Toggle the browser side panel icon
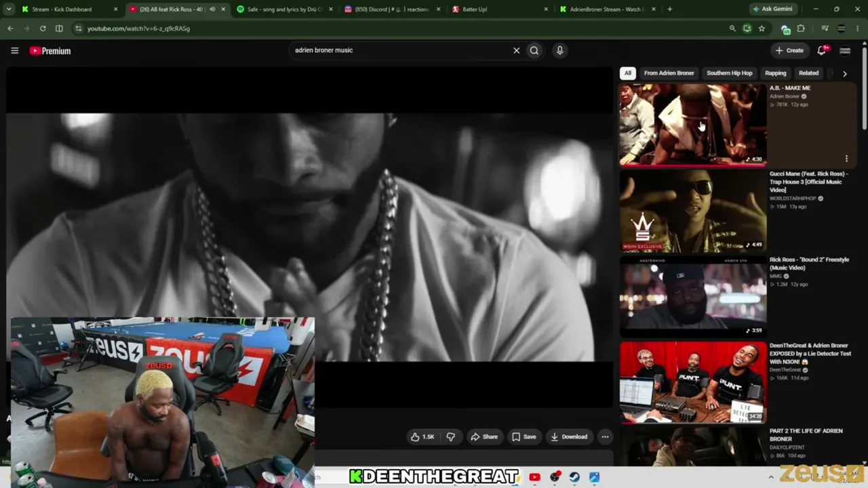Viewport: 868px width, 488px height. coord(59,28)
